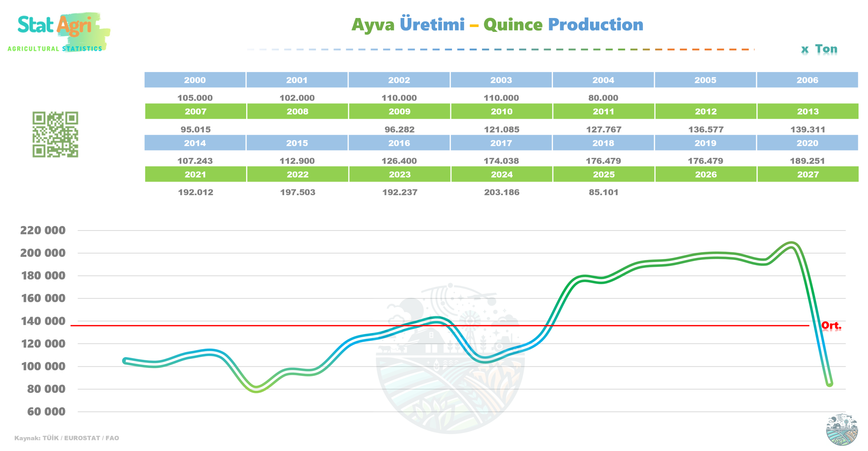Select the 2000 year header cell
The image size is (868, 451).
coord(195,80)
